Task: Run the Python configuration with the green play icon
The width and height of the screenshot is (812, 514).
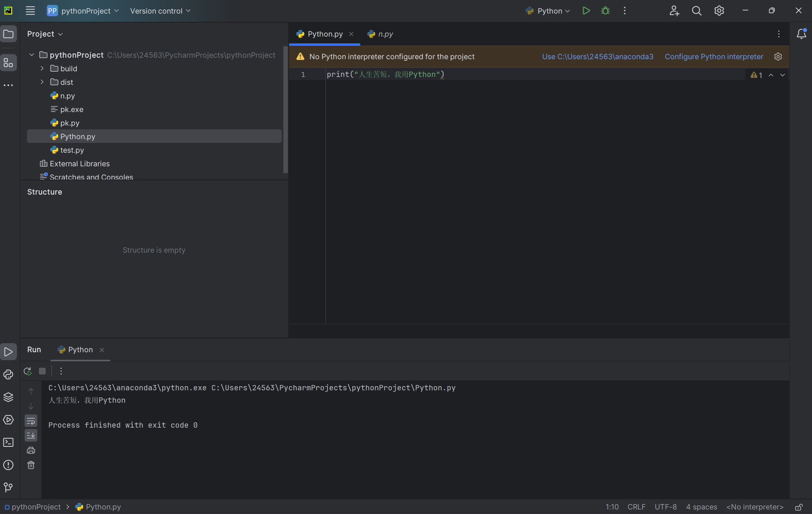Action: (x=586, y=11)
